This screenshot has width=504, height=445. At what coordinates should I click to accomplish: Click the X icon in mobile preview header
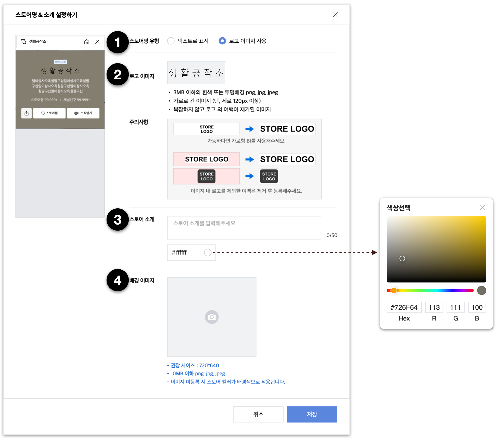(97, 42)
